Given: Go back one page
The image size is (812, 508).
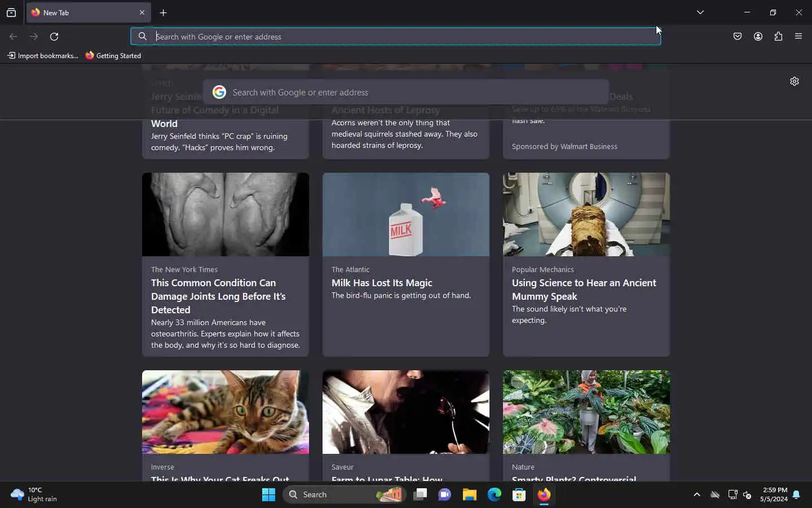Looking at the screenshot, I should (x=14, y=37).
